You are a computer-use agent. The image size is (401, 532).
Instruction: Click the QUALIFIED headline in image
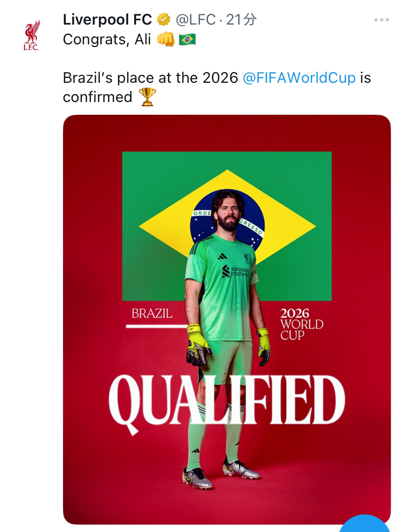click(x=227, y=401)
